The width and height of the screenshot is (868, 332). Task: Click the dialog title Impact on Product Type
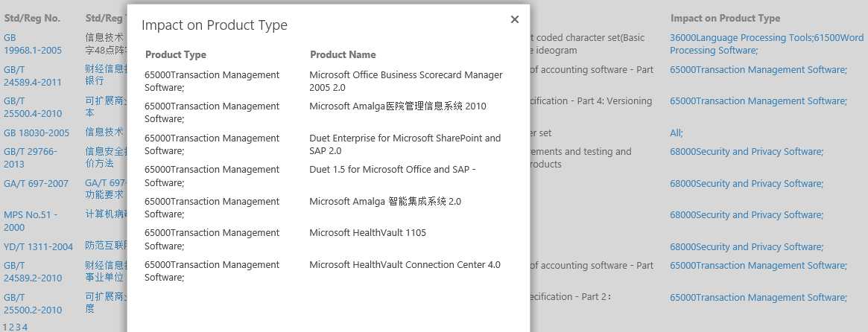point(215,25)
